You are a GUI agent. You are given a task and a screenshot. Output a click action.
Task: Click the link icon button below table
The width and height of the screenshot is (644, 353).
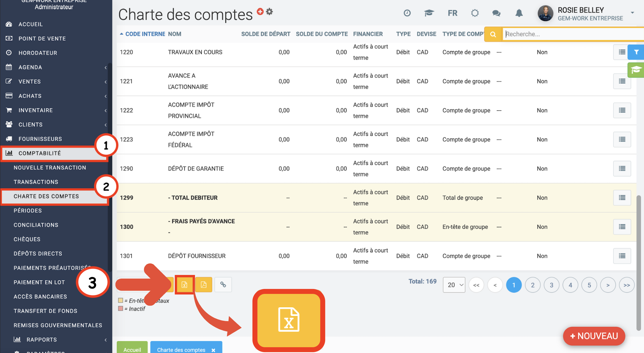223,285
